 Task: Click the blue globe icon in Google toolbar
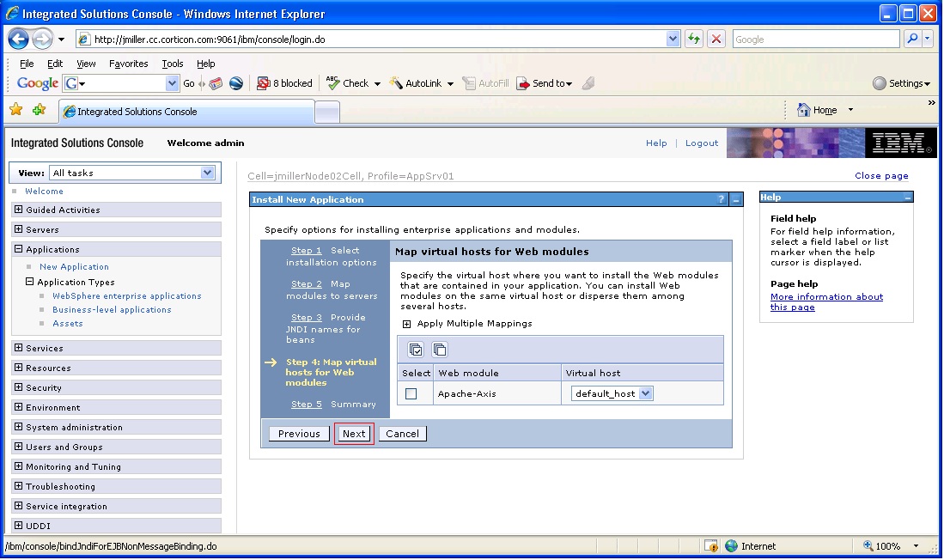[x=236, y=83]
